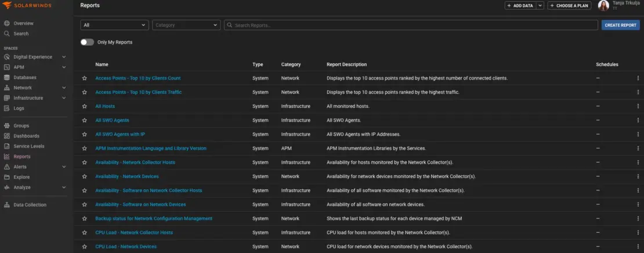Star Availability - Network Collector Hosts report
The height and width of the screenshot is (253, 644).
[x=85, y=162]
